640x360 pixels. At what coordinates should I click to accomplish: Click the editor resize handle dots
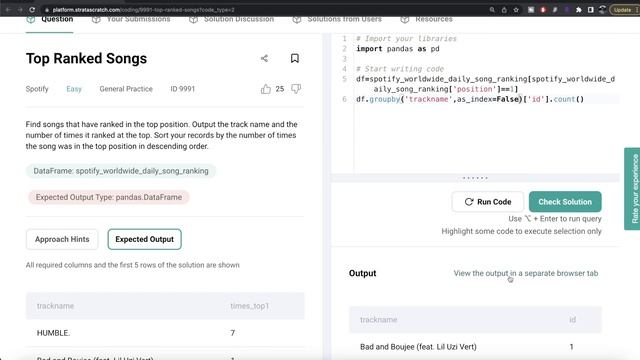click(475, 178)
